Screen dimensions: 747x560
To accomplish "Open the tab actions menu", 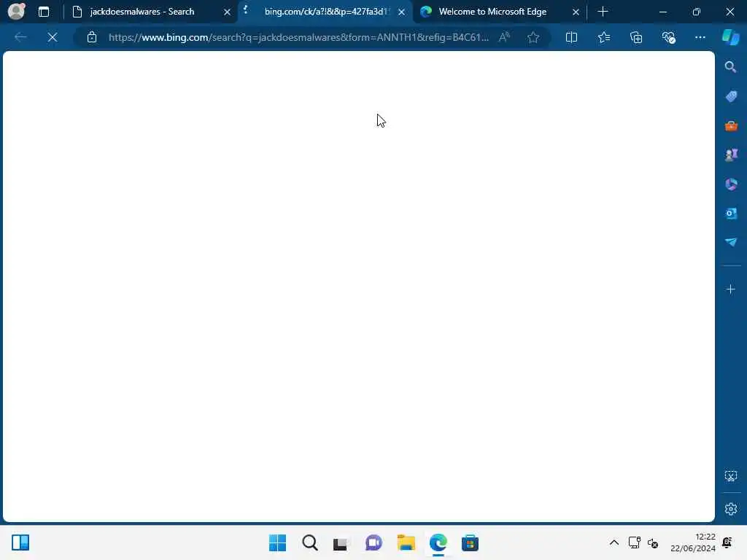I will point(43,12).
